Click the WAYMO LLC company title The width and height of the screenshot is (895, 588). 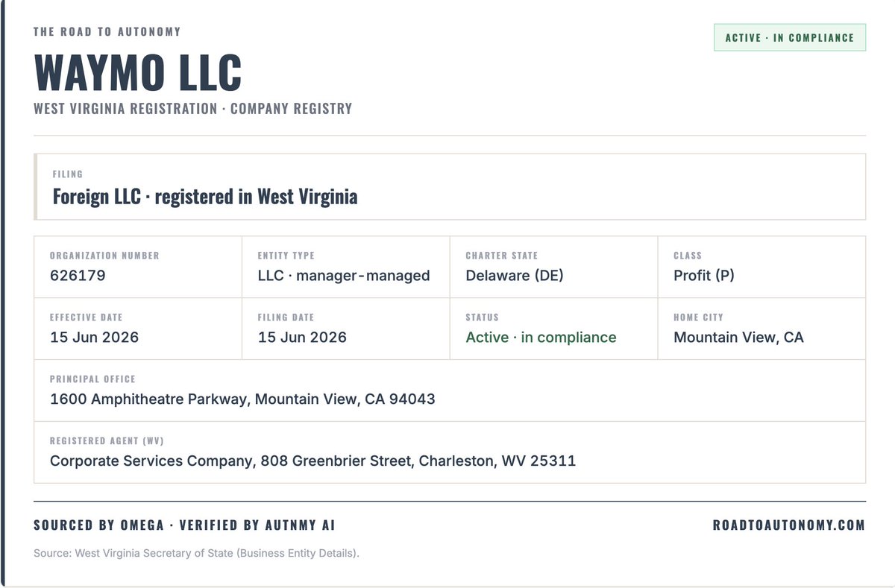pyautogui.click(x=138, y=72)
